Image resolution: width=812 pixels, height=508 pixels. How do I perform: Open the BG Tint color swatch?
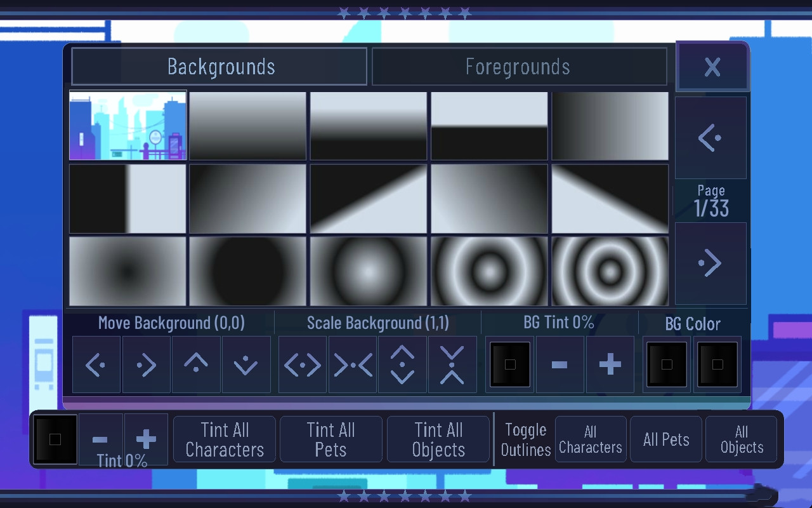pyautogui.click(x=510, y=364)
